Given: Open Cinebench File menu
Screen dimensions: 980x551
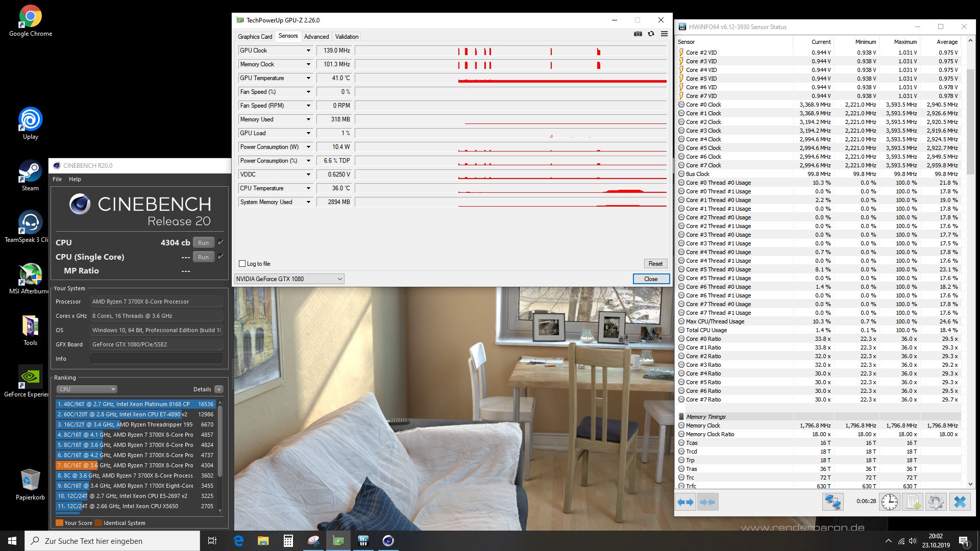Looking at the screenshot, I should pos(57,179).
